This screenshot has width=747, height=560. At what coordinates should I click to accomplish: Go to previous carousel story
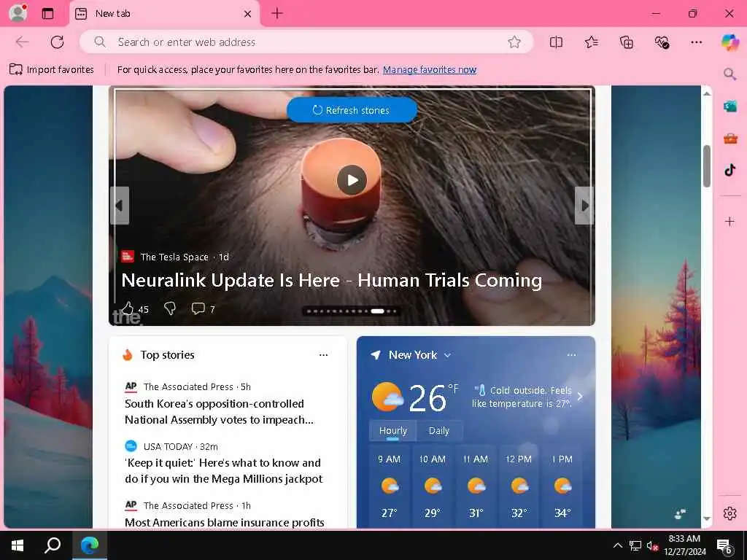click(119, 205)
